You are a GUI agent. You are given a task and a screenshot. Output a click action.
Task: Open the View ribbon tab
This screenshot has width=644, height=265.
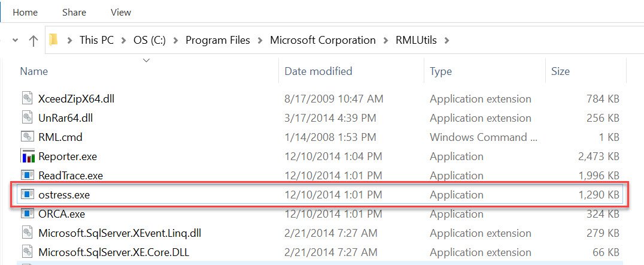pyautogui.click(x=121, y=13)
